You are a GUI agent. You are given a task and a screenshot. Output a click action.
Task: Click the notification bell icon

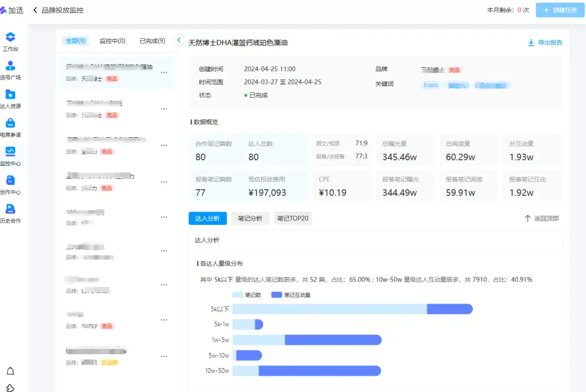pos(10,371)
